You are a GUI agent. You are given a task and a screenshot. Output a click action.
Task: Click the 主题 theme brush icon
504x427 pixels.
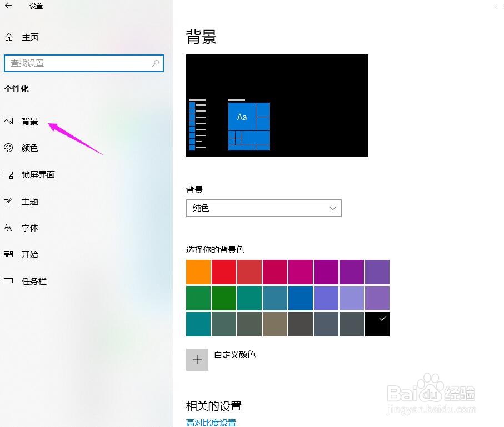click(8, 202)
